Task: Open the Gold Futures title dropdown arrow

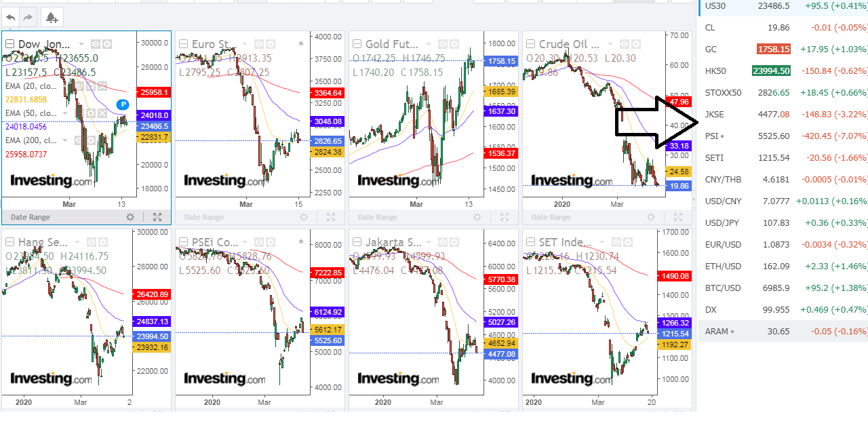Action: (x=429, y=44)
